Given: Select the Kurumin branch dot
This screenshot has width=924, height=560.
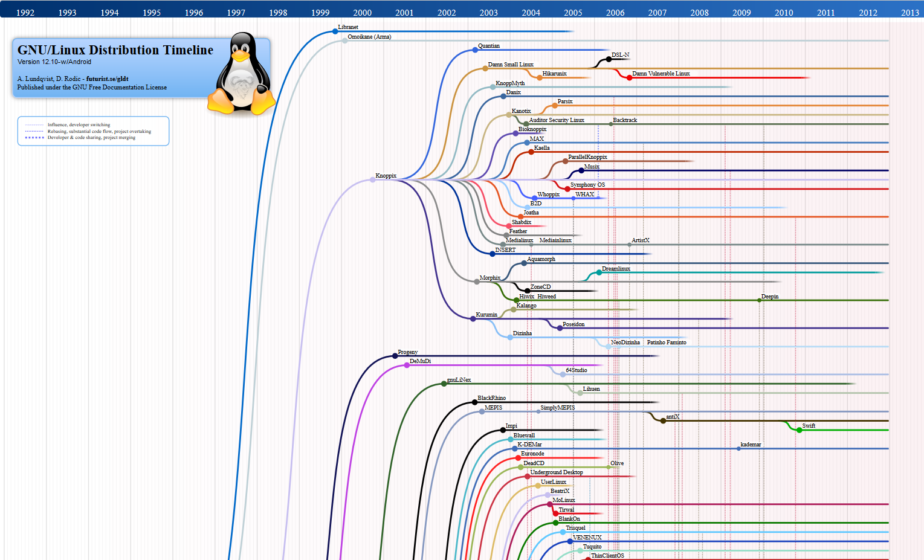Looking at the screenshot, I should point(472,318).
